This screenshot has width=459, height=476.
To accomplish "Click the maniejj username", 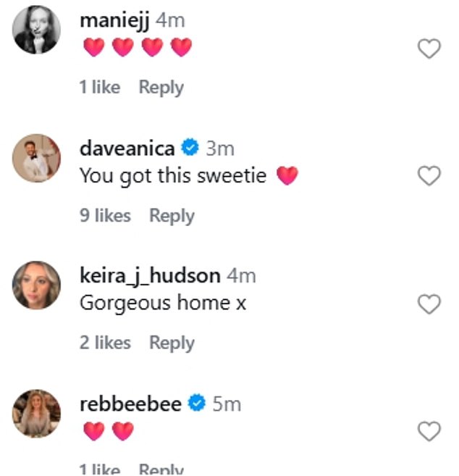I will (115, 20).
